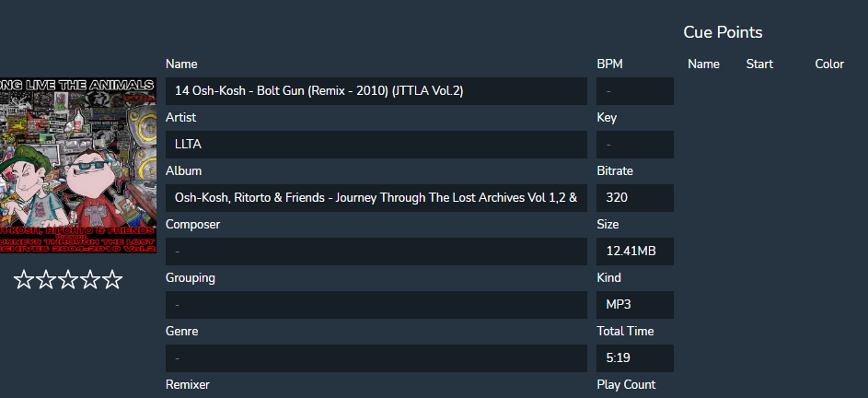Screen dimensions: 868x398
Task: Set rating to two stars
Action: click(46, 280)
